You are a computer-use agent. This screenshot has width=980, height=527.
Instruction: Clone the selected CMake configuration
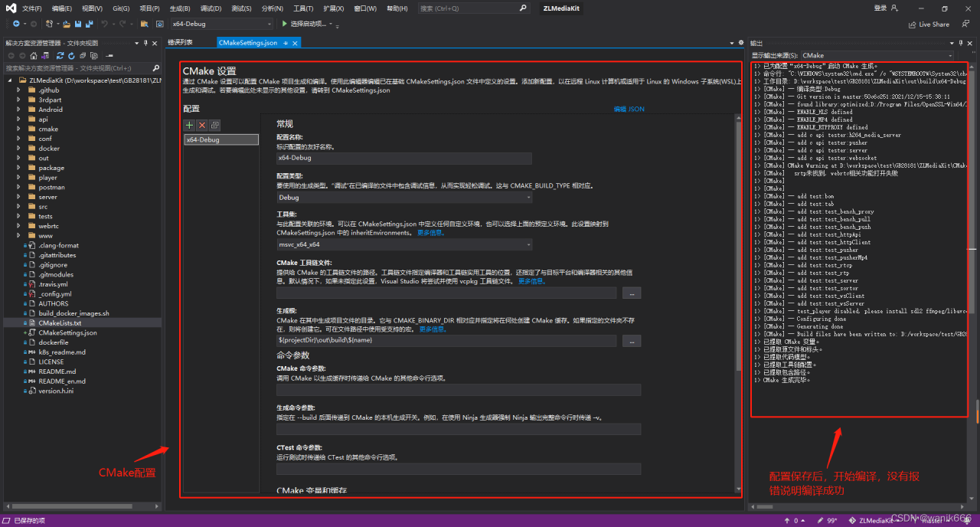(x=215, y=125)
